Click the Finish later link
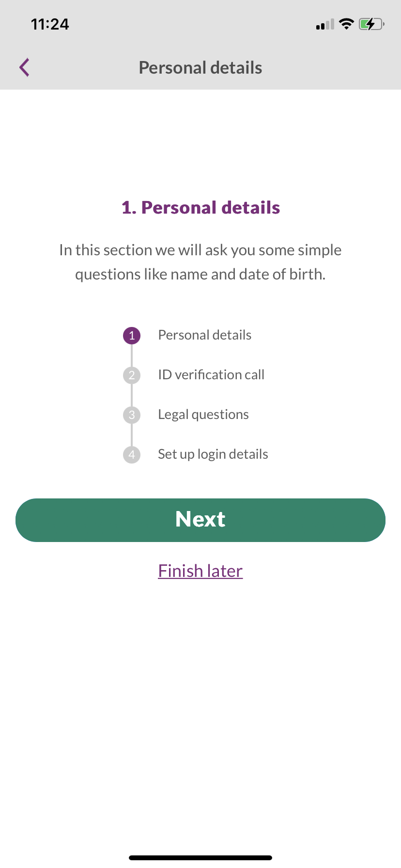Screen dimensions: 401x868 tap(200, 571)
